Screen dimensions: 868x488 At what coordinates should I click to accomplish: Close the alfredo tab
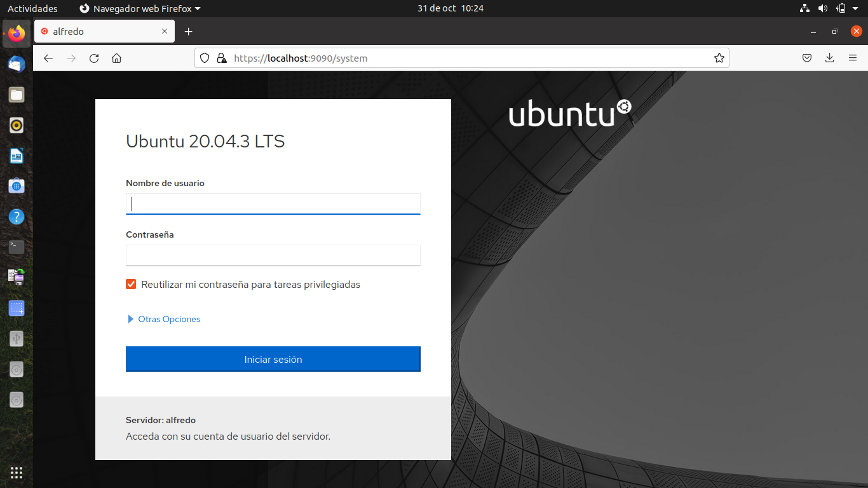(165, 31)
